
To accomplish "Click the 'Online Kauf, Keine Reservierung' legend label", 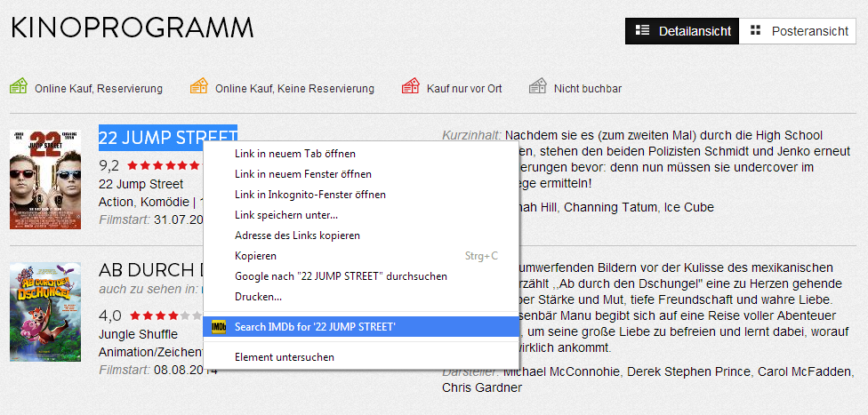I will pos(294,89).
